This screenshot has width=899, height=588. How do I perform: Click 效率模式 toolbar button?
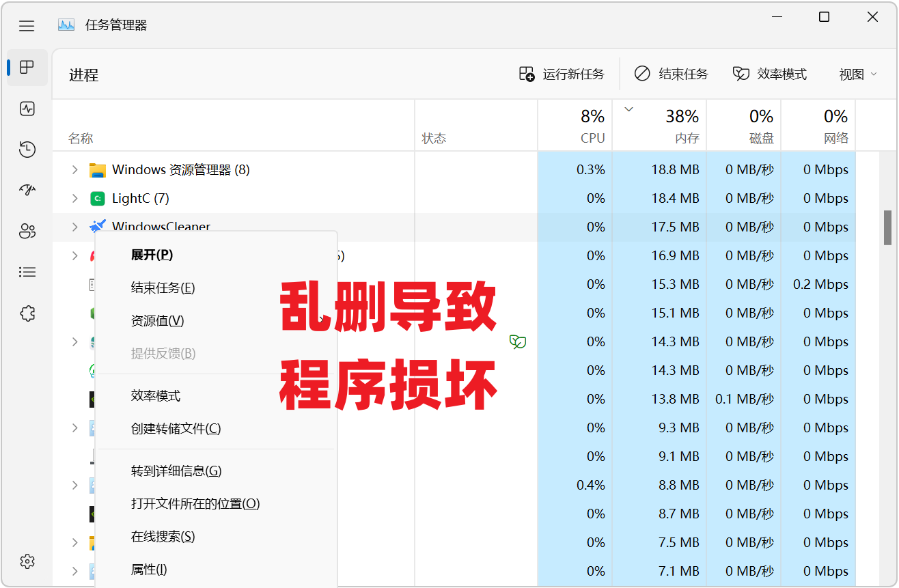pyautogui.click(x=769, y=74)
